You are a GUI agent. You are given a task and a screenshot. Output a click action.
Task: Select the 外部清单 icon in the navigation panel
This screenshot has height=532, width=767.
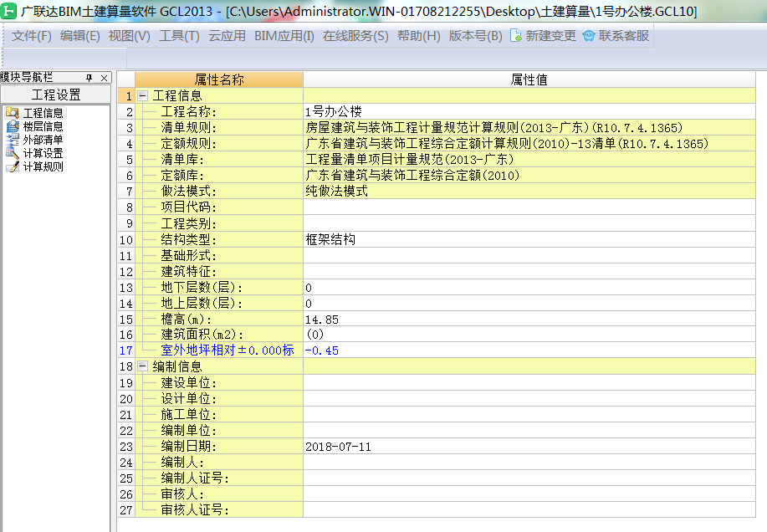[13, 140]
